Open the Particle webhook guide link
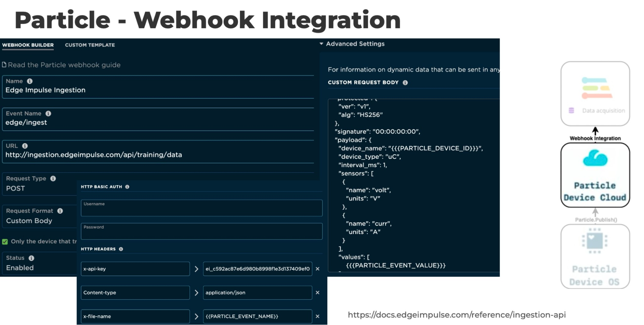Viewport: 644px width, 325px height. pos(64,65)
